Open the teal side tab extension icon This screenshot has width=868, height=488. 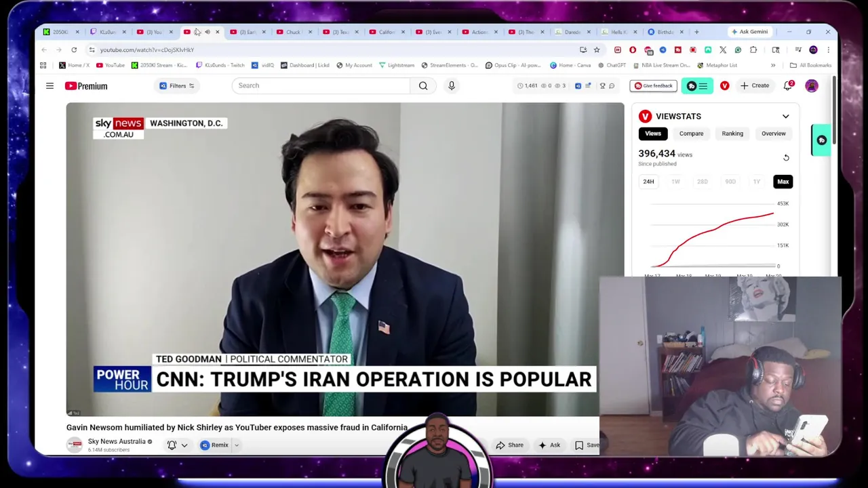click(821, 140)
